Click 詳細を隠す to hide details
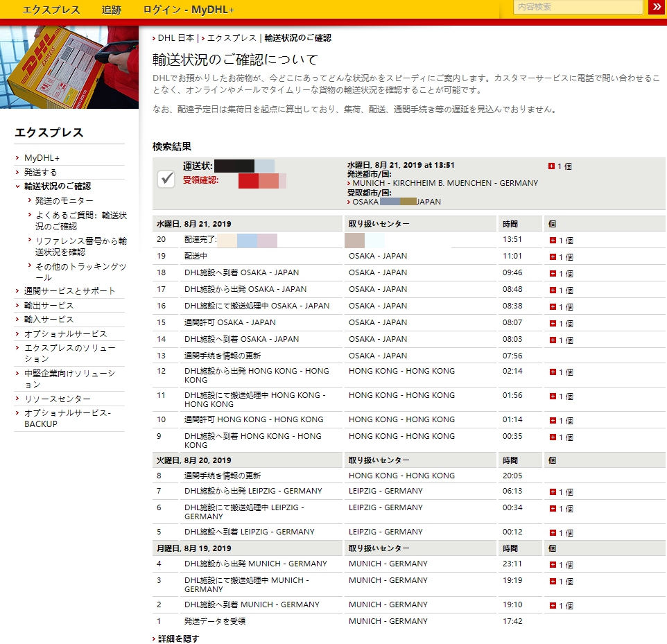This screenshot has height=644, width=667. (x=178, y=638)
